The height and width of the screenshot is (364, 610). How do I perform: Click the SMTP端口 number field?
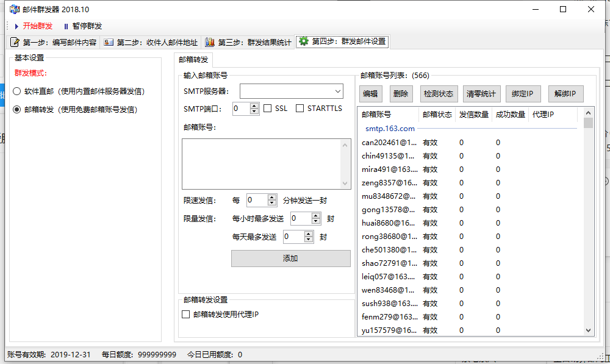tap(241, 109)
